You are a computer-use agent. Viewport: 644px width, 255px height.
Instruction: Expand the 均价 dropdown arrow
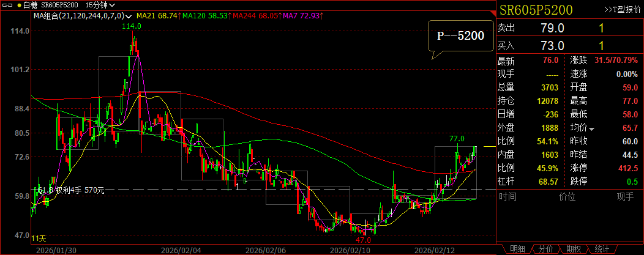(x=592, y=128)
